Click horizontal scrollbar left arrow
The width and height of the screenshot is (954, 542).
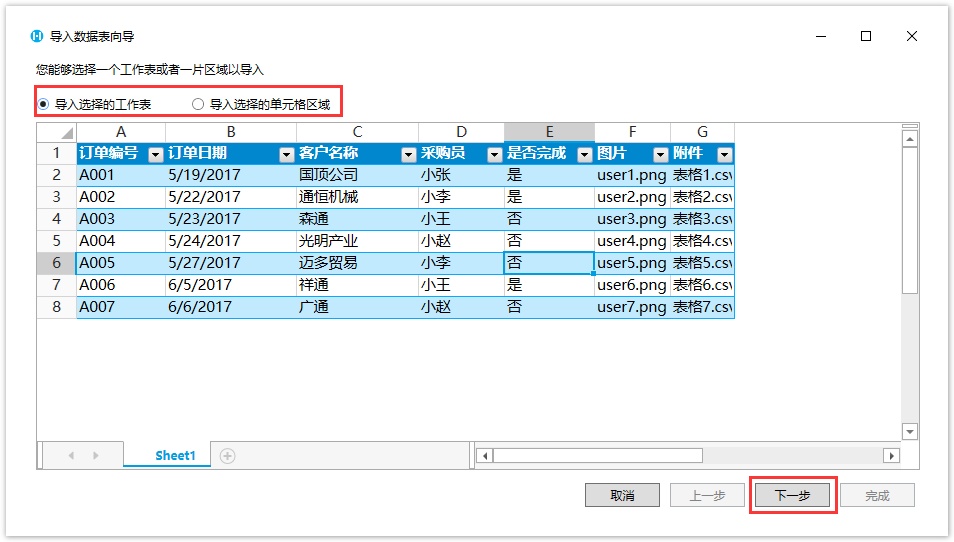point(485,456)
